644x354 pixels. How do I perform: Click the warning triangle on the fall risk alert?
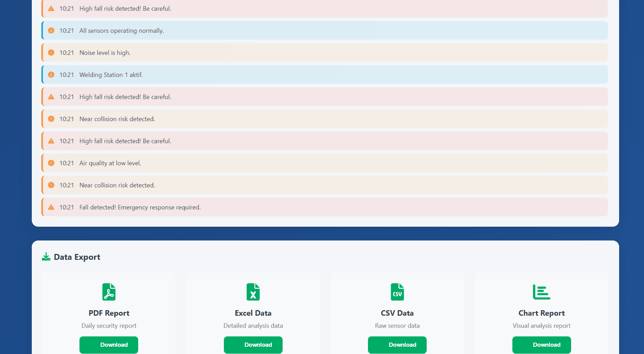51,8
